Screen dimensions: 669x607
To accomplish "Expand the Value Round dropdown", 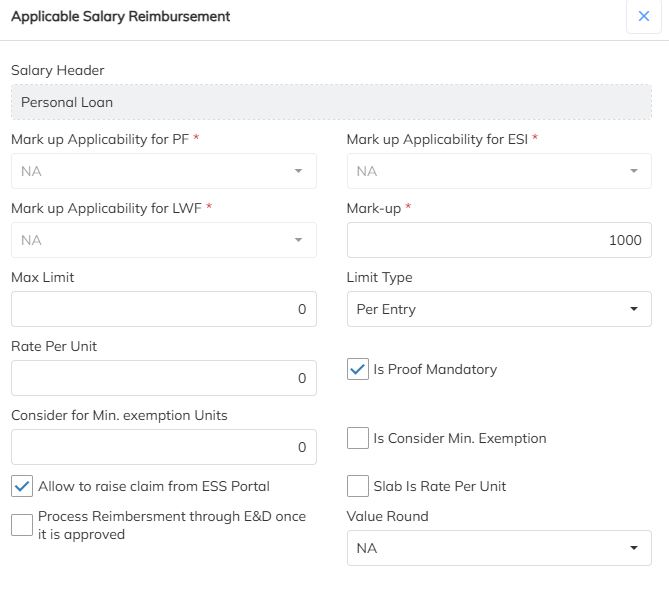I will coord(498,548).
